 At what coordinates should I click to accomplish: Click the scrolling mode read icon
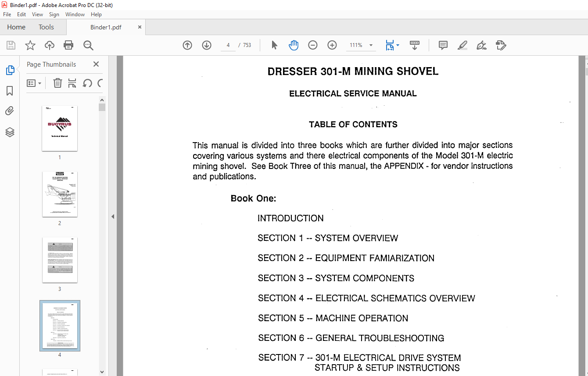(415, 45)
